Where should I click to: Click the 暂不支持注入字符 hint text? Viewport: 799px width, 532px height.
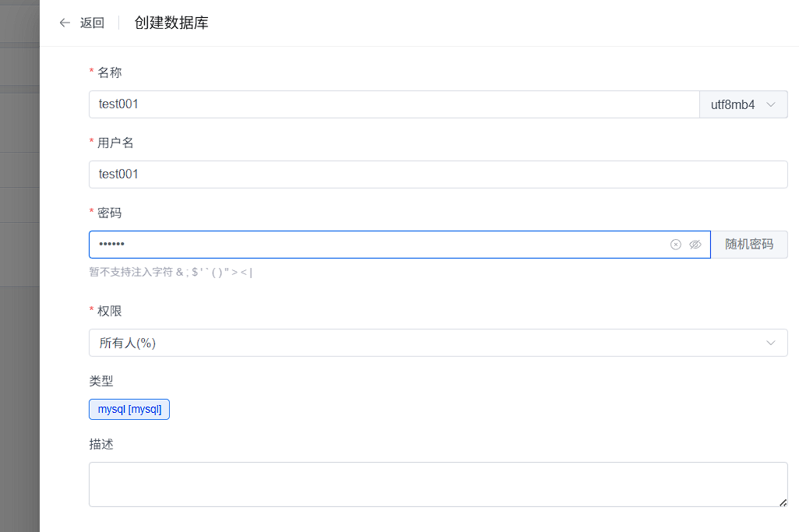tap(171, 272)
